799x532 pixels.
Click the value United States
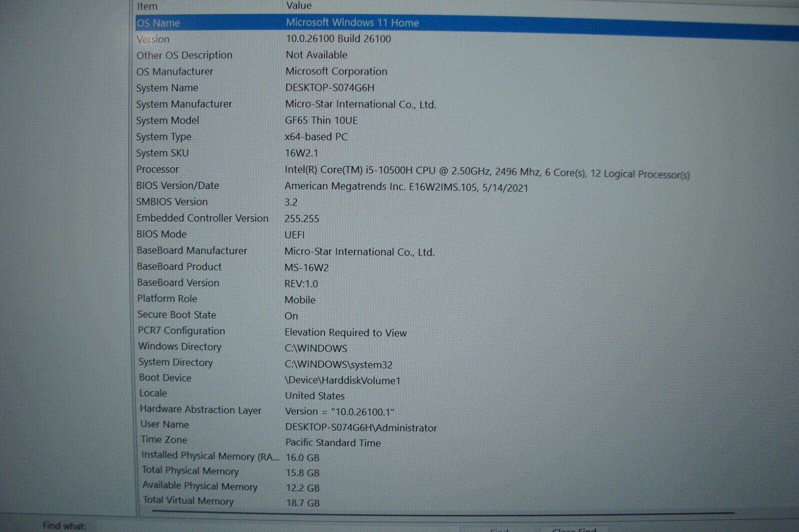(x=315, y=396)
